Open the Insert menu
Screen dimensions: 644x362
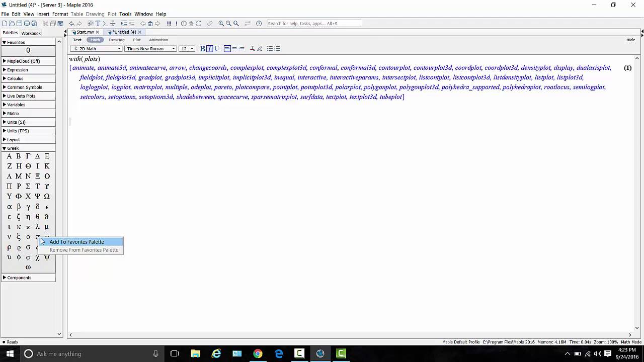point(43,14)
